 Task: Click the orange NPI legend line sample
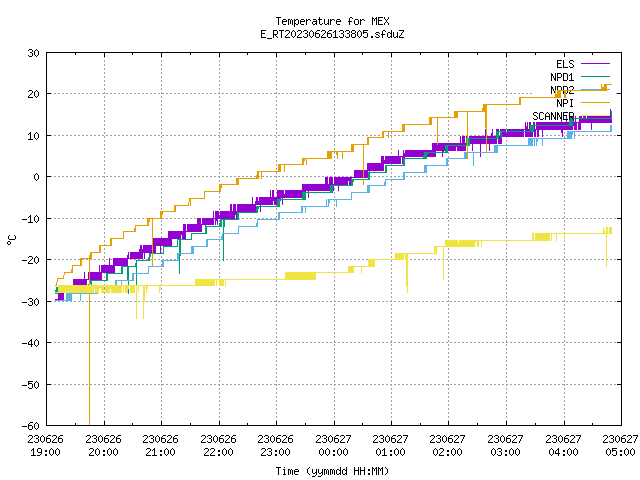pos(595,102)
